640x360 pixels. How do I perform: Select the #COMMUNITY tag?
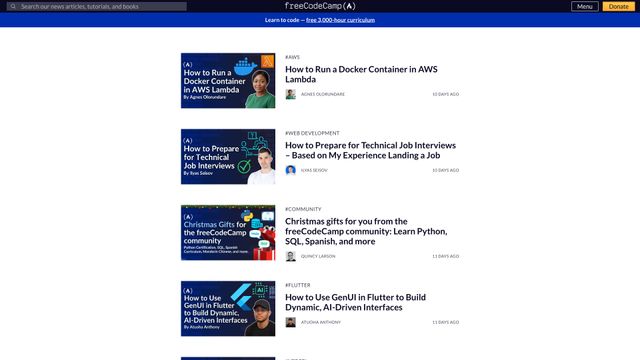pyautogui.click(x=303, y=209)
